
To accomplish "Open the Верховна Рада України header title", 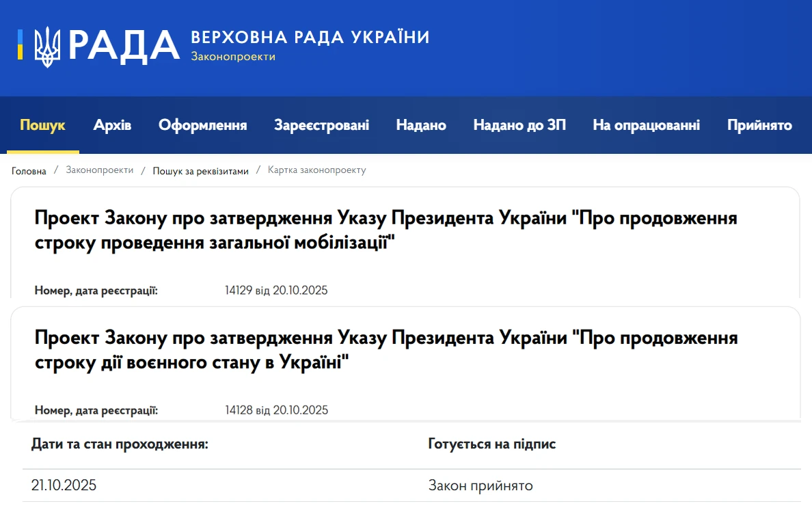I will [310, 37].
